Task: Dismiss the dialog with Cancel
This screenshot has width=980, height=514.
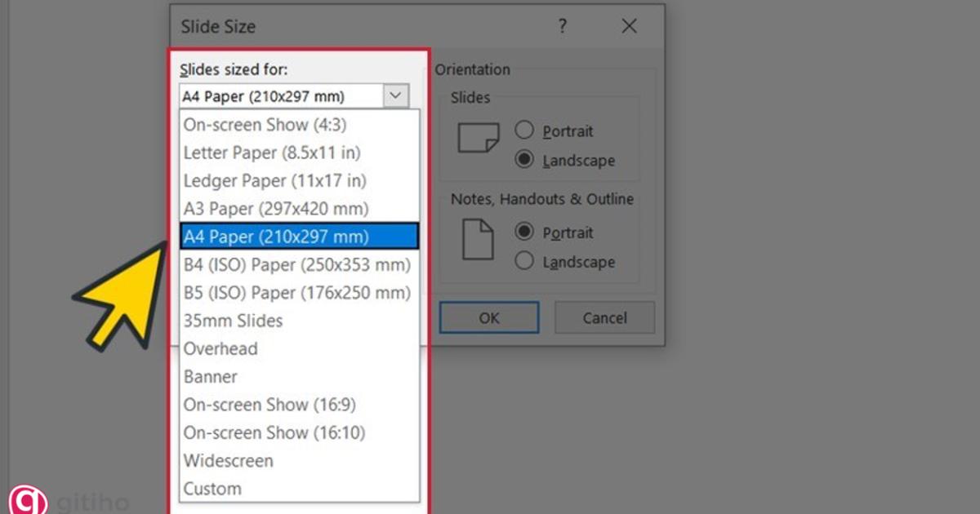Action: click(x=604, y=317)
